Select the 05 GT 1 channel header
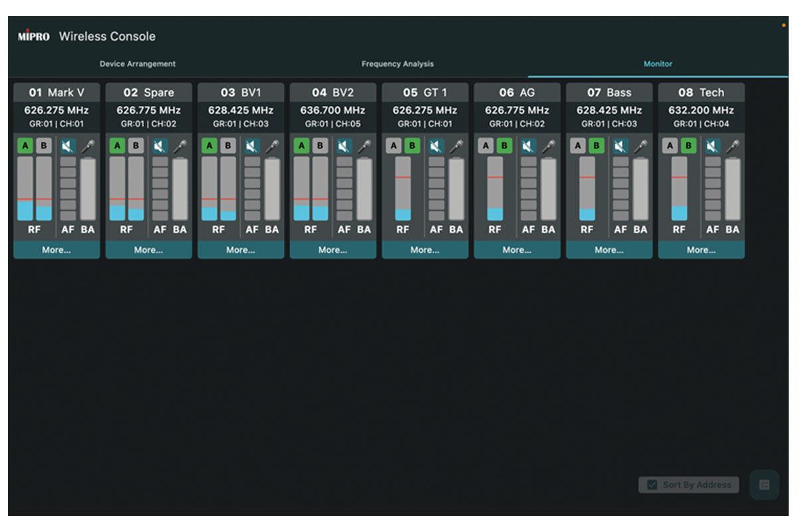 (x=425, y=92)
